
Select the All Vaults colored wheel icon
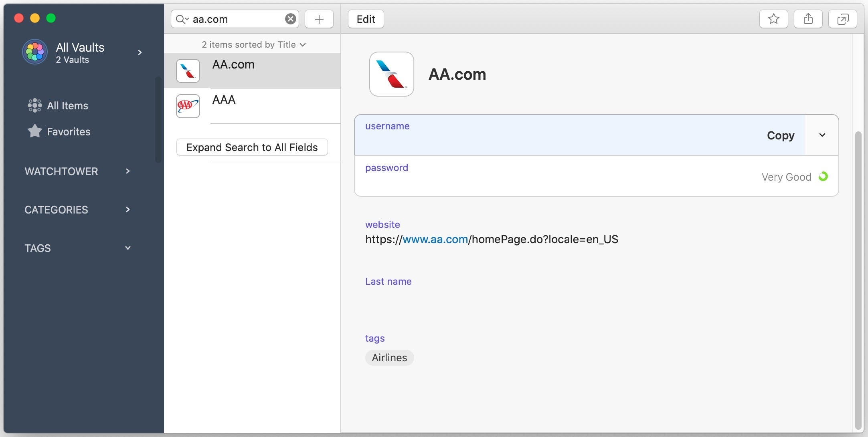[x=35, y=52]
